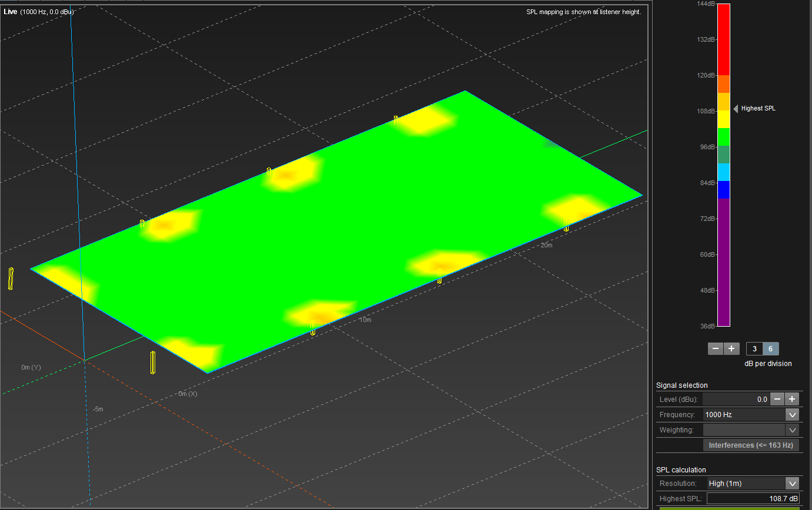Decrease the colour scale range with minus button
The height and width of the screenshot is (510, 812).
click(716, 348)
